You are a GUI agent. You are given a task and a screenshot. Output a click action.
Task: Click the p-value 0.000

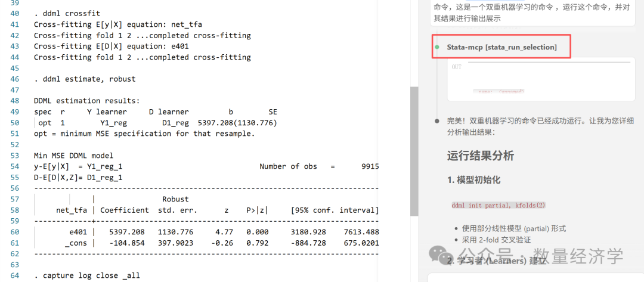[257, 232]
